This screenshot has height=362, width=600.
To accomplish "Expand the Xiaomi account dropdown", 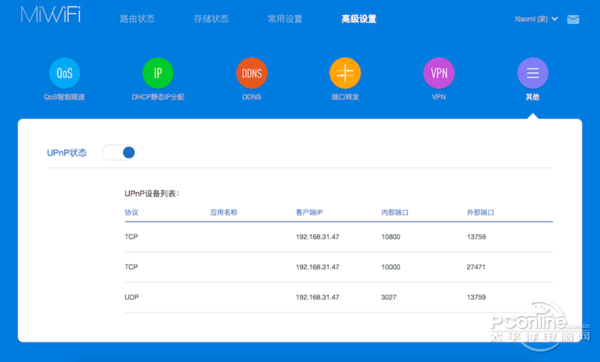I will click(x=536, y=19).
